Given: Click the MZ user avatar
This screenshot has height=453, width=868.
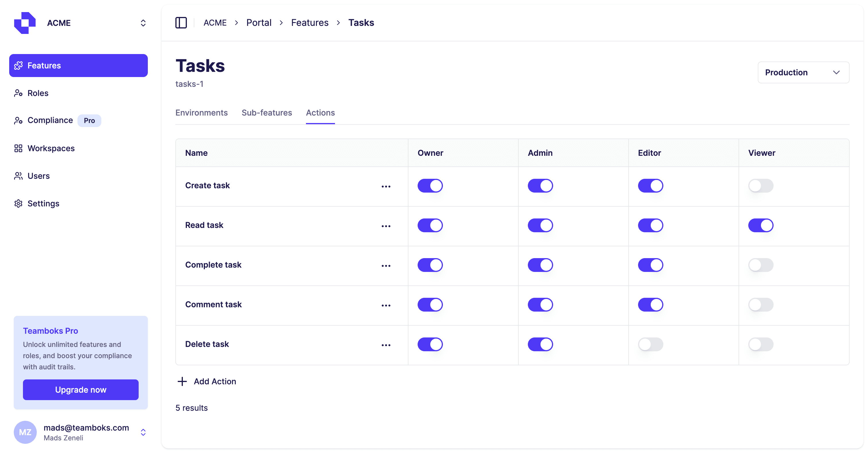Looking at the screenshot, I should point(25,432).
